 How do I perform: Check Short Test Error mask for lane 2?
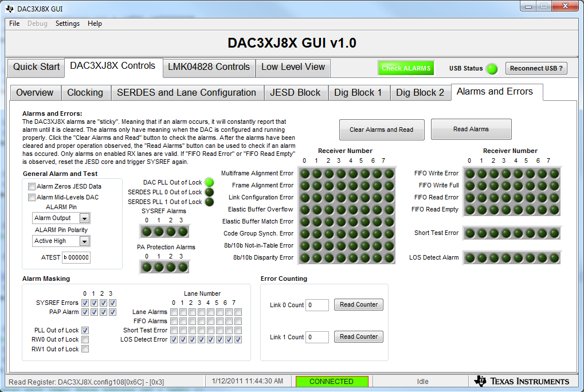pyautogui.click(x=192, y=330)
